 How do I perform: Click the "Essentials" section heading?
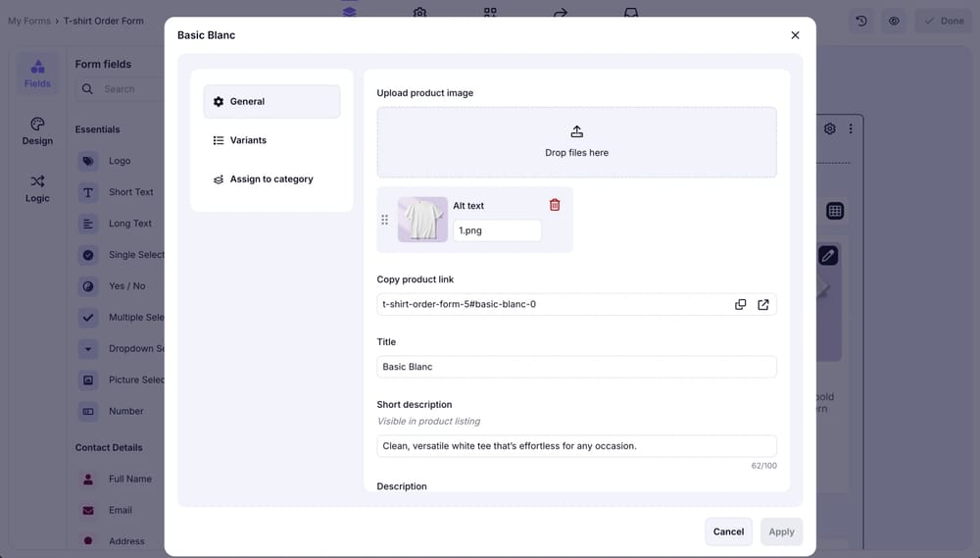point(97,129)
